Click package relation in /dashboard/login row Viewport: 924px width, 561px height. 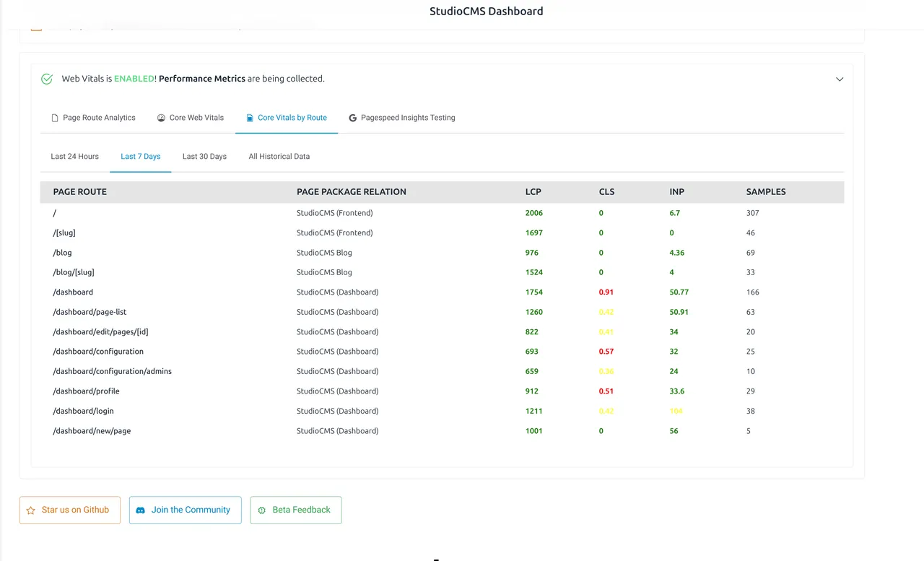338,412
